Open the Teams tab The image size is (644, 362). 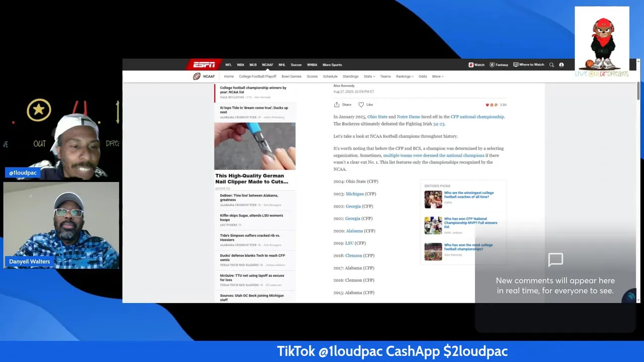[385, 76]
